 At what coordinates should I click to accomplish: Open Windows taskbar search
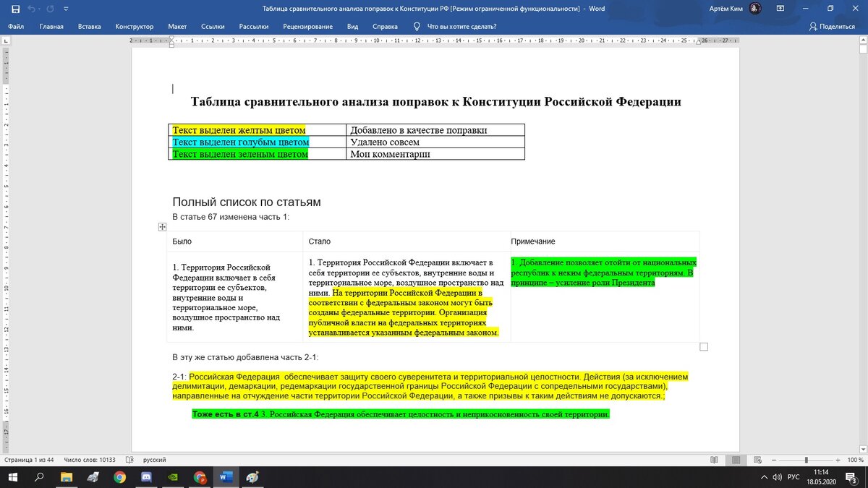(x=40, y=477)
